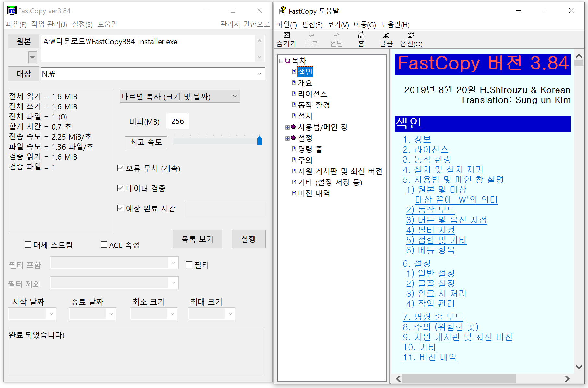588x388 pixels.
Task: Open the 최대 크기 dropdown
Action: pos(230,314)
